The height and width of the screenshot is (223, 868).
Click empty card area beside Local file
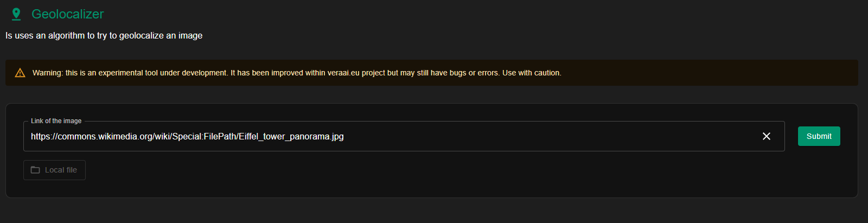point(434,174)
